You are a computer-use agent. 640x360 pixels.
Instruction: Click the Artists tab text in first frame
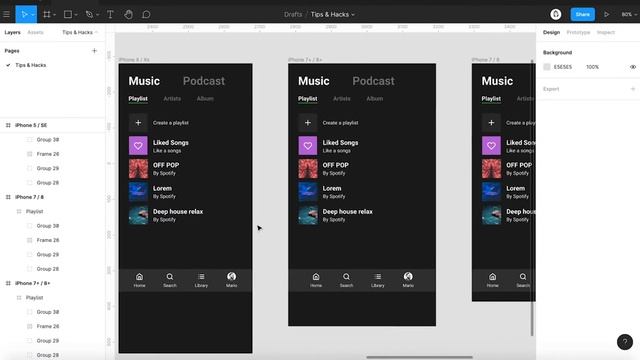[172, 99]
